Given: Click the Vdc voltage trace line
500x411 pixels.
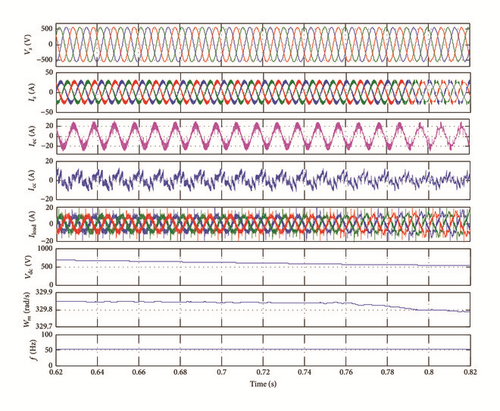Looking at the screenshot, I should point(263,263).
